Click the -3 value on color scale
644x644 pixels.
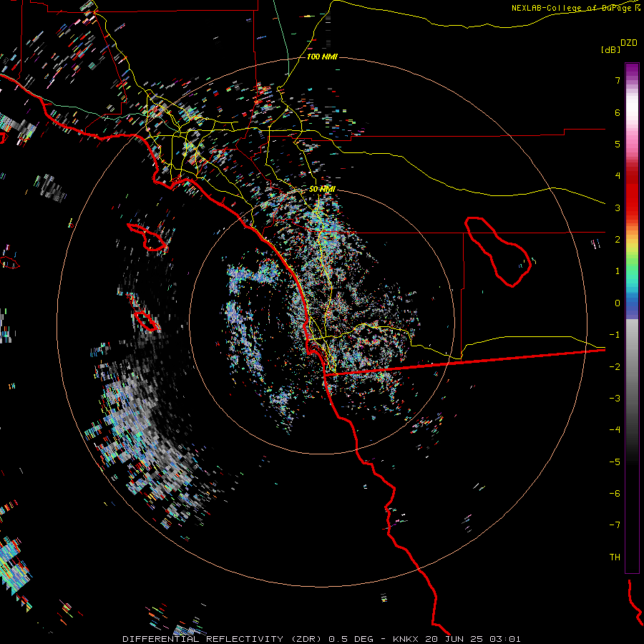tap(615, 399)
